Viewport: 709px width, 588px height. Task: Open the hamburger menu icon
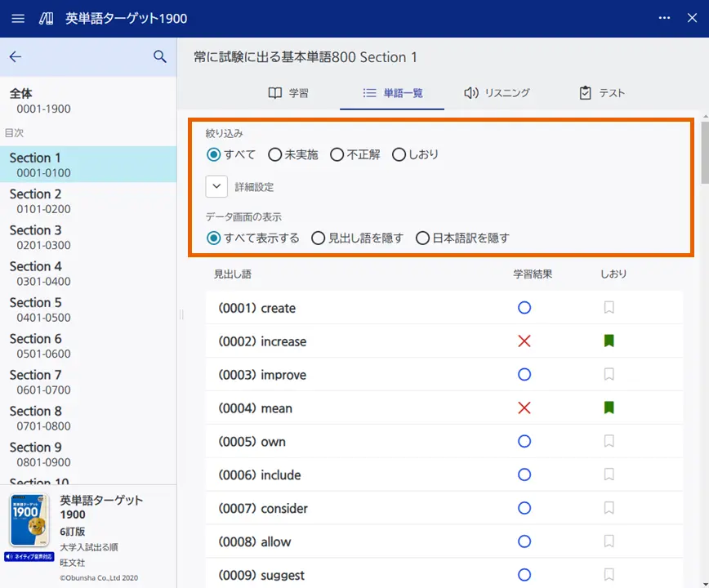tap(18, 18)
